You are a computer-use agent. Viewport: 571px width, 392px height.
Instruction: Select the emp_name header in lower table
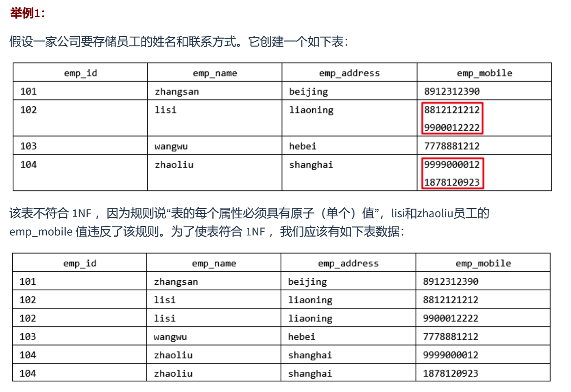[214, 264]
